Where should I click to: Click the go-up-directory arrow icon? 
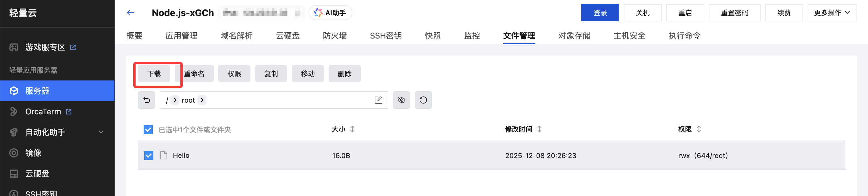coord(146,100)
